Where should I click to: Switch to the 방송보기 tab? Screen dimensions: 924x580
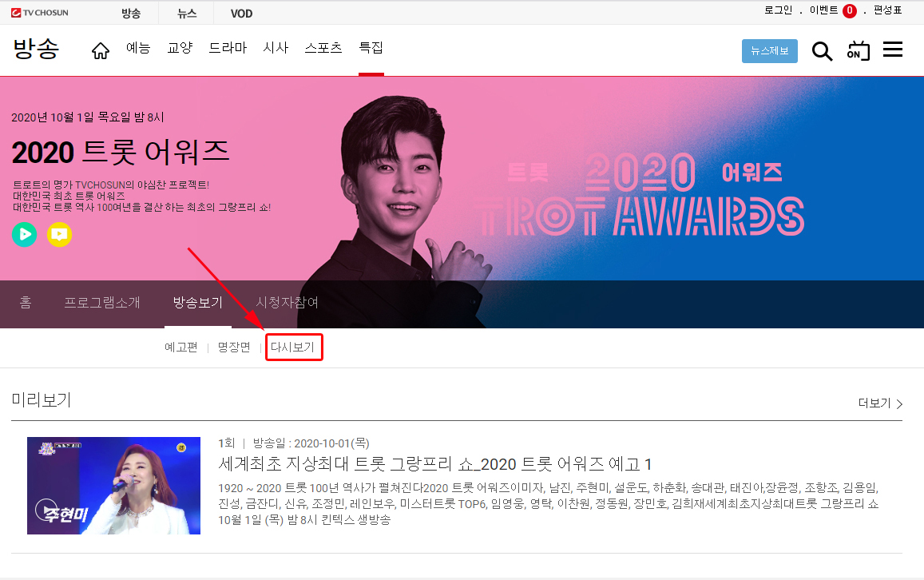pyautogui.click(x=197, y=302)
